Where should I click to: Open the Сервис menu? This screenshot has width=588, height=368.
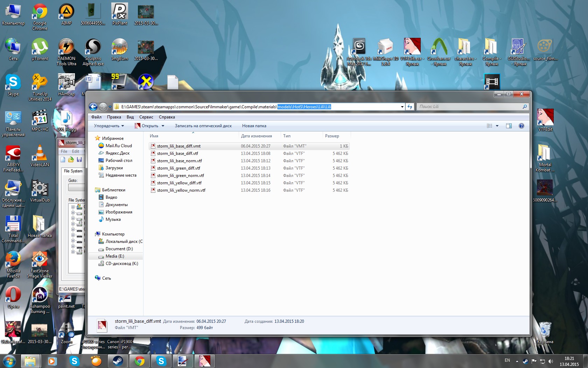(146, 117)
